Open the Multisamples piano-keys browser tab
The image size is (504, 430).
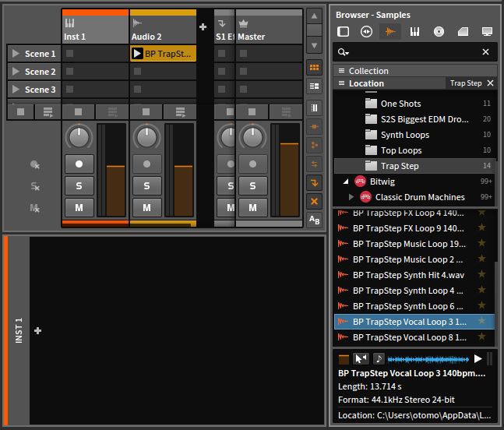pyautogui.click(x=414, y=31)
